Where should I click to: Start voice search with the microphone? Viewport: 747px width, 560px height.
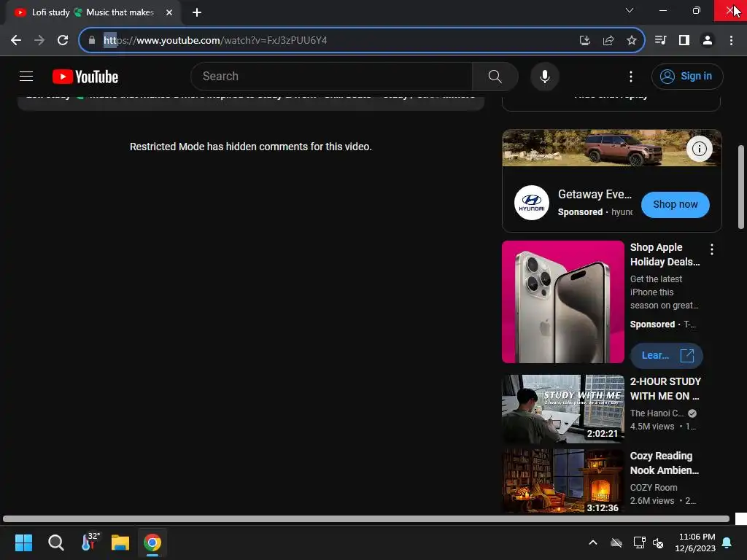[544, 76]
